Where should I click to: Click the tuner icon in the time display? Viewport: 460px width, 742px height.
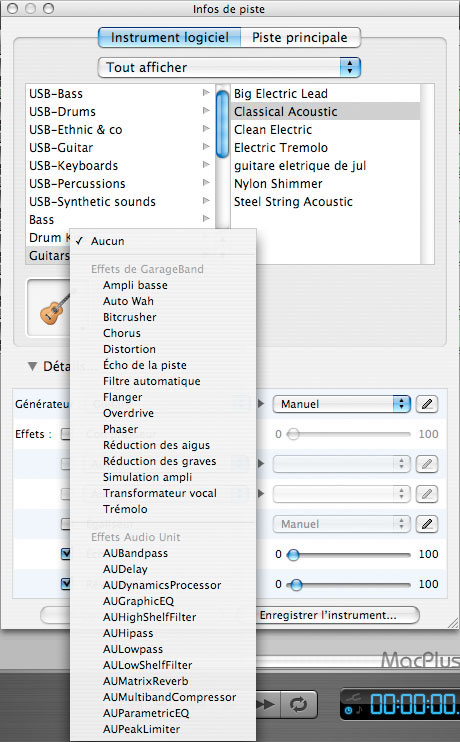[354, 698]
